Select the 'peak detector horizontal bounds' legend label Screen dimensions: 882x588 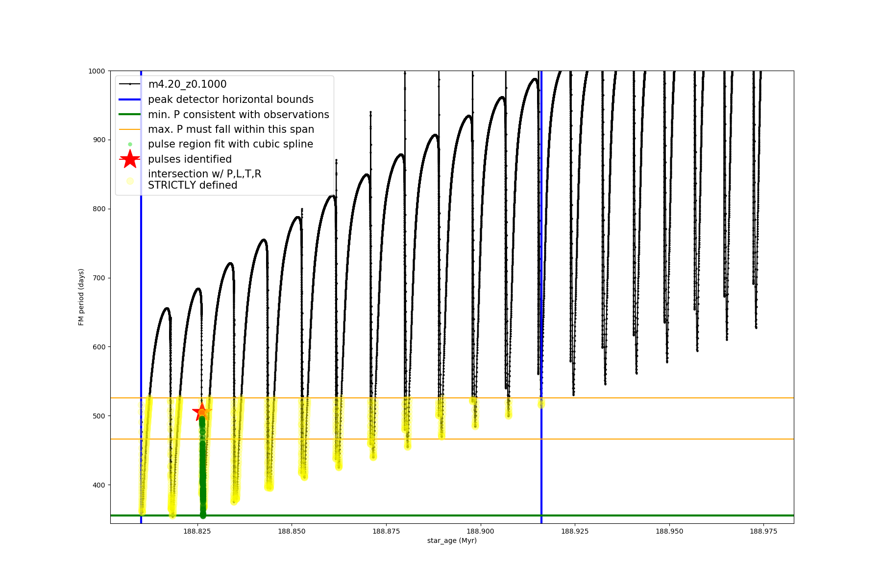[230, 99]
